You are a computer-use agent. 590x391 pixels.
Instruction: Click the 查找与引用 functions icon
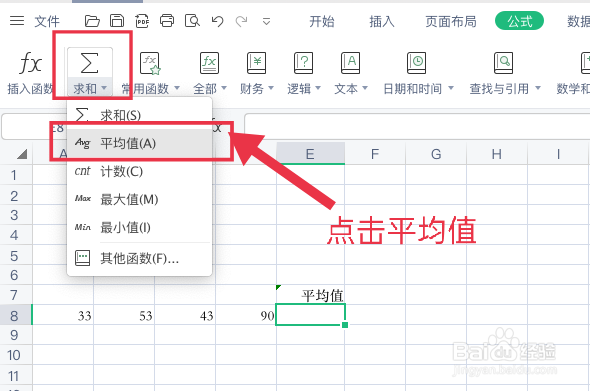tap(503, 63)
